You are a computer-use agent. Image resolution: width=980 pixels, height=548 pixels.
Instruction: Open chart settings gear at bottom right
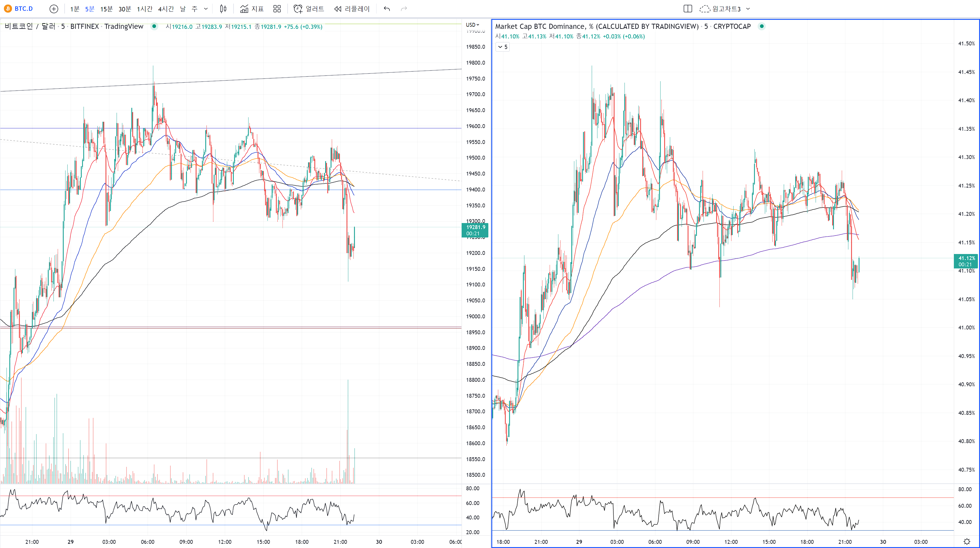(x=967, y=541)
